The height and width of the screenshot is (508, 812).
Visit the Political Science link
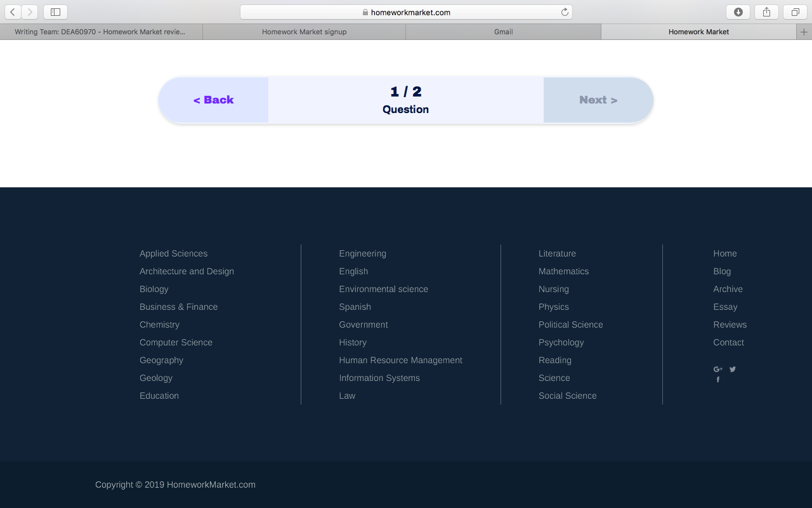[x=570, y=324]
